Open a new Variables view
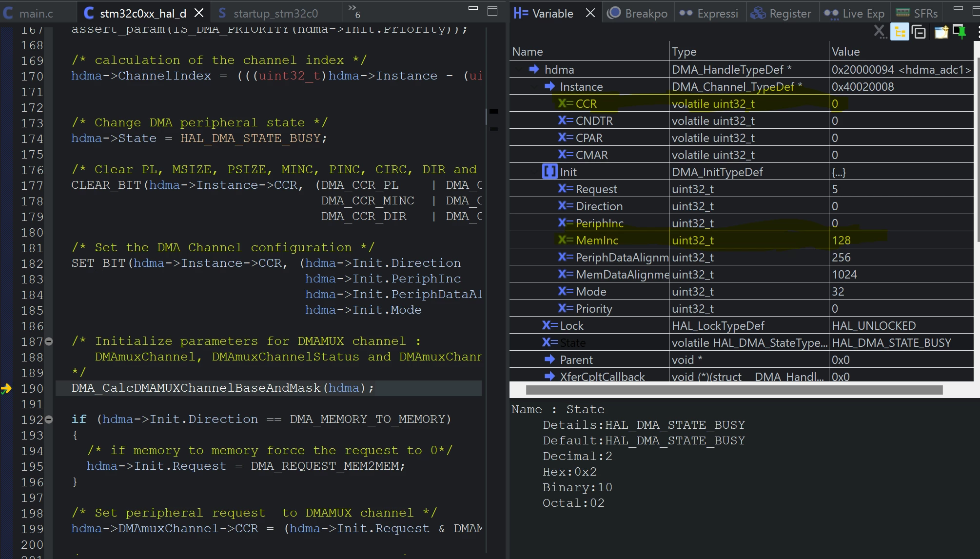This screenshot has height=559, width=980. click(x=941, y=32)
